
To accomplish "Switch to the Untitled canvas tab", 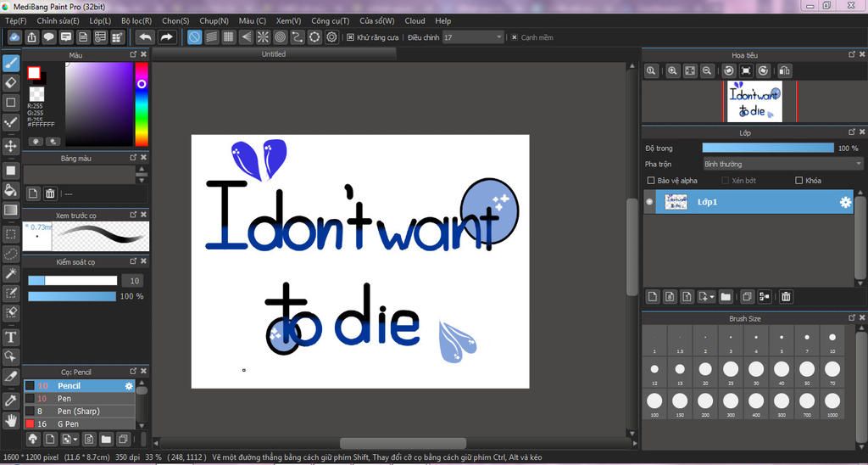I will click(274, 54).
